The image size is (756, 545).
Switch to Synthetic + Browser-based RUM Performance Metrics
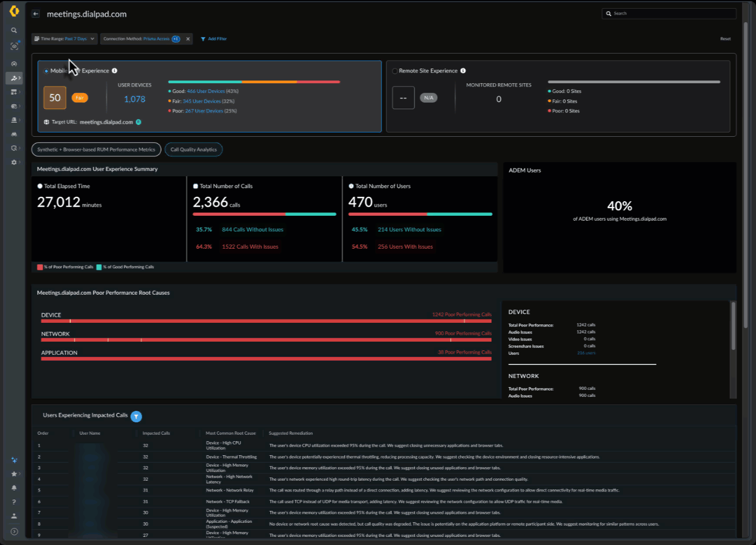(96, 149)
